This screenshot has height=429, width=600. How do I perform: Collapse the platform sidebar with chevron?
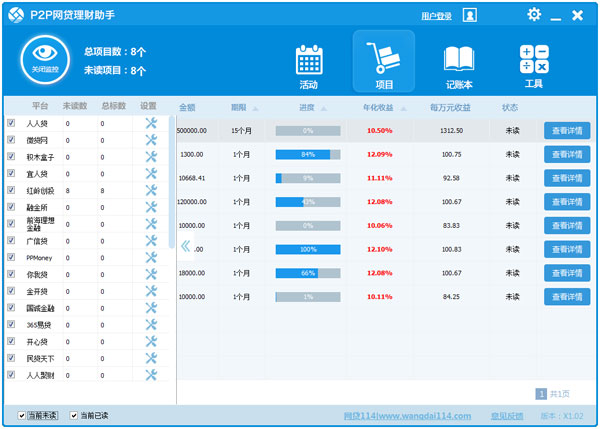tap(172, 244)
